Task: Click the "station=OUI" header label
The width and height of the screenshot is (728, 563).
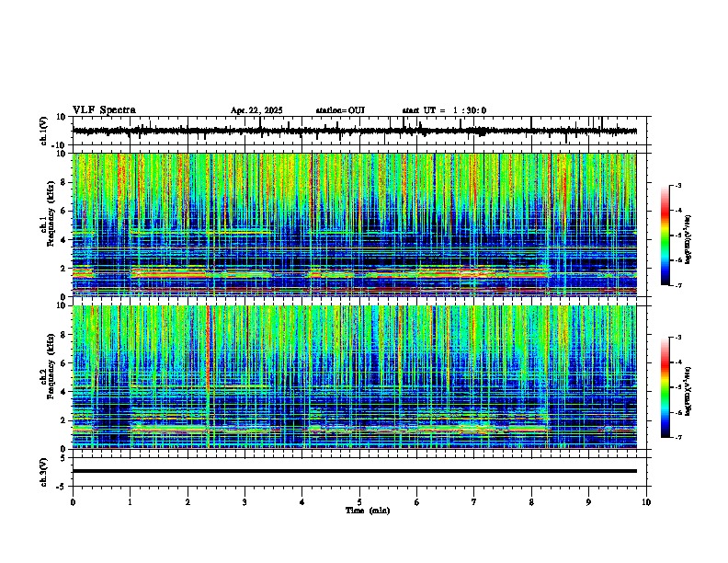Action: (x=340, y=110)
